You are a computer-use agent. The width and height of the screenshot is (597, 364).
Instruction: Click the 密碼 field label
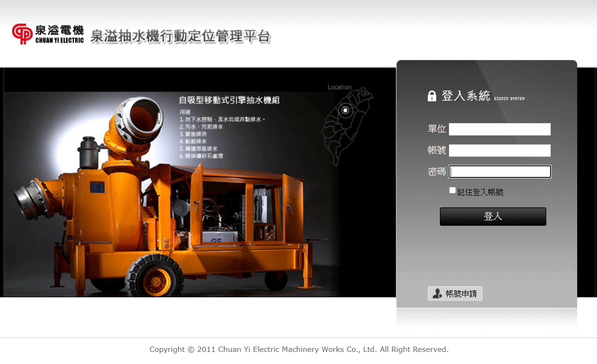point(437,172)
